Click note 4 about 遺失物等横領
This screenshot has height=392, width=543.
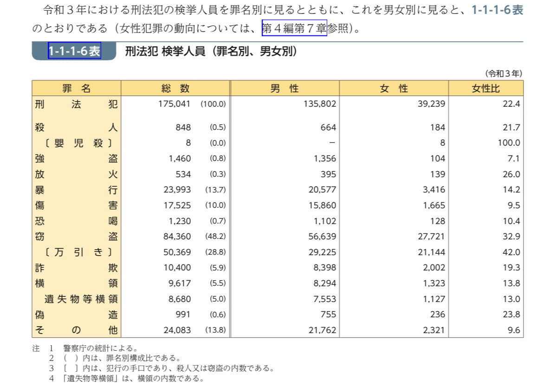[133, 379]
